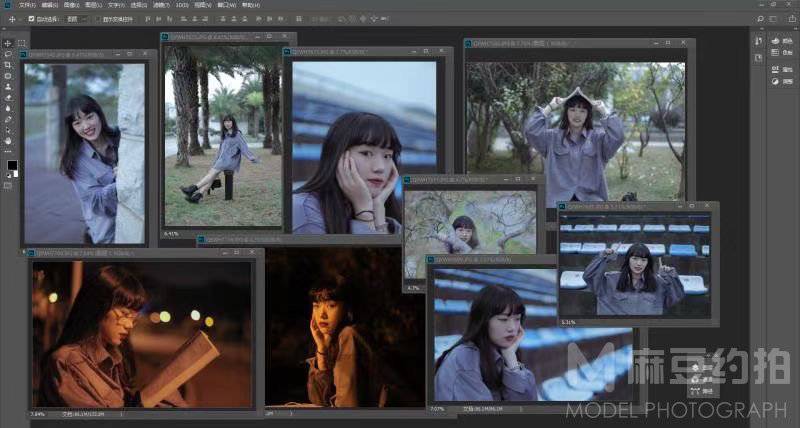Toggle the 自动选择 checkbox

[x=31, y=19]
